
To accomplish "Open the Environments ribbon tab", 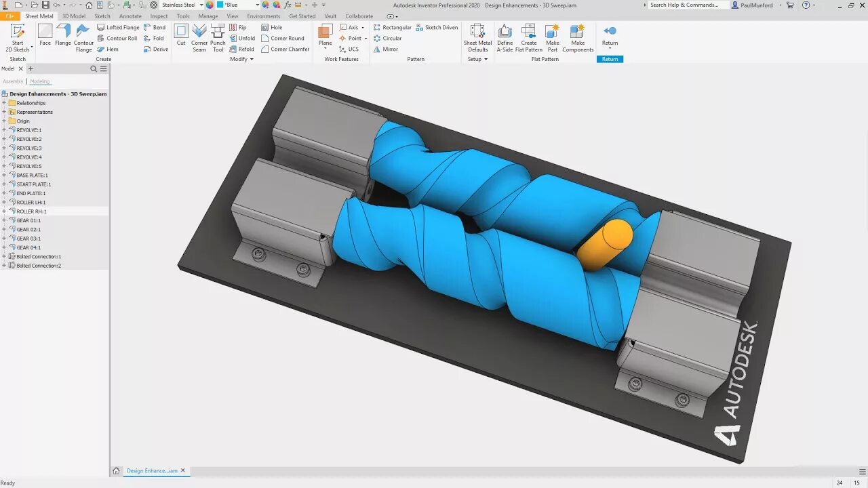I will point(264,16).
